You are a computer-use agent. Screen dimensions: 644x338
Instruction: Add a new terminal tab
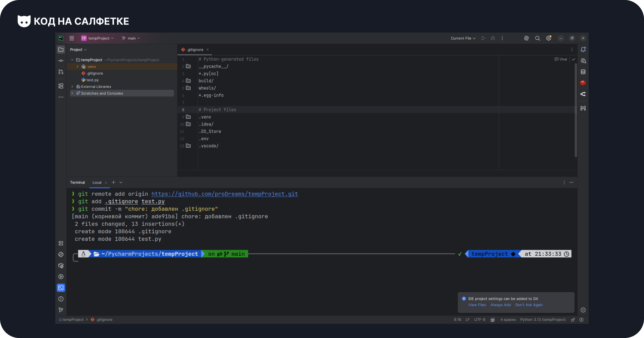(x=114, y=183)
